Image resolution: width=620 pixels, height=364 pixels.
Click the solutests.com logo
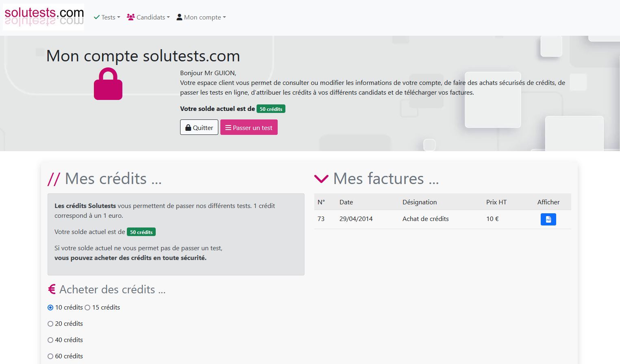(x=44, y=17)
